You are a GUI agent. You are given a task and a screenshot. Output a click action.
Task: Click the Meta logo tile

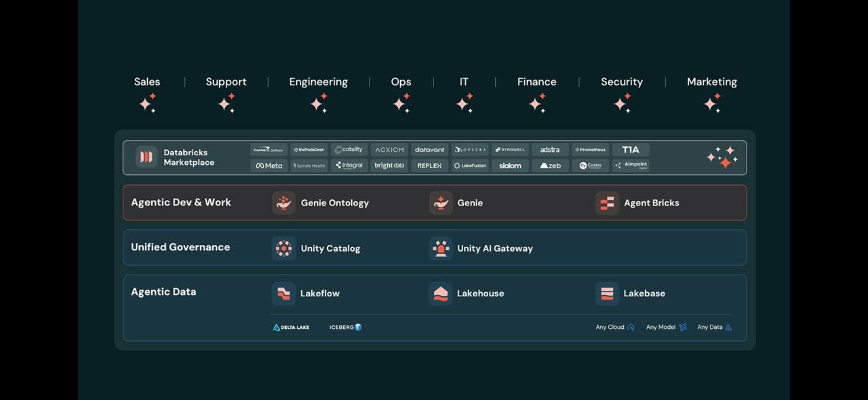click(x=269, y=165)
